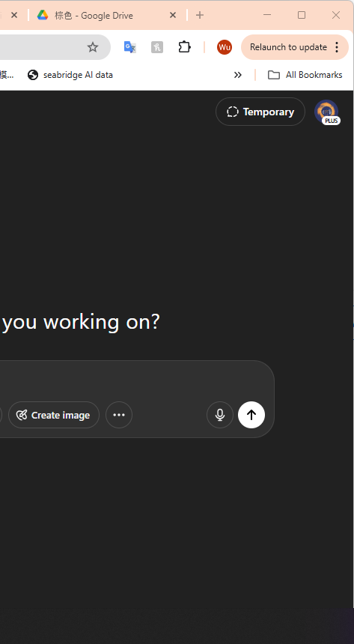The height and width of the screenshot is (644, 354).
Task: Open the seabridge AI data bookmark
Action: [70, 75]
